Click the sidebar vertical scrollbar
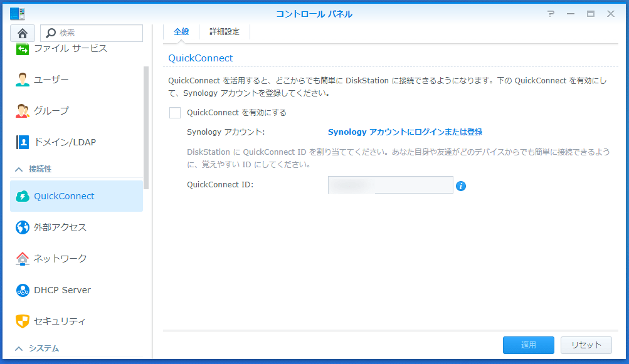 (146, 127)
